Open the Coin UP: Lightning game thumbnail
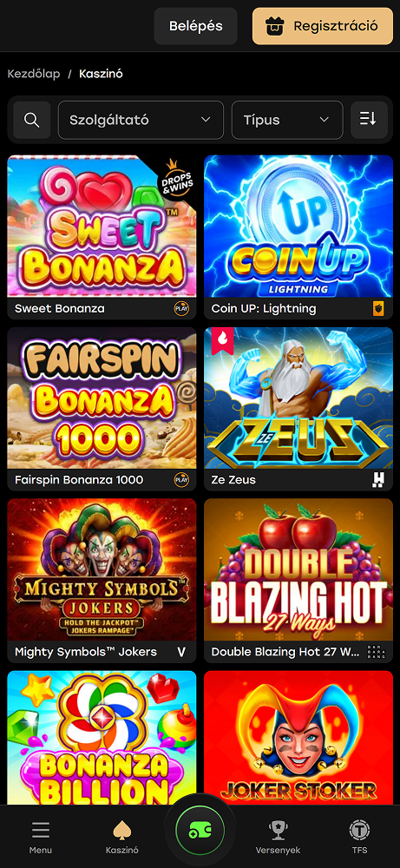400x868 pixels. coord(298,227)
